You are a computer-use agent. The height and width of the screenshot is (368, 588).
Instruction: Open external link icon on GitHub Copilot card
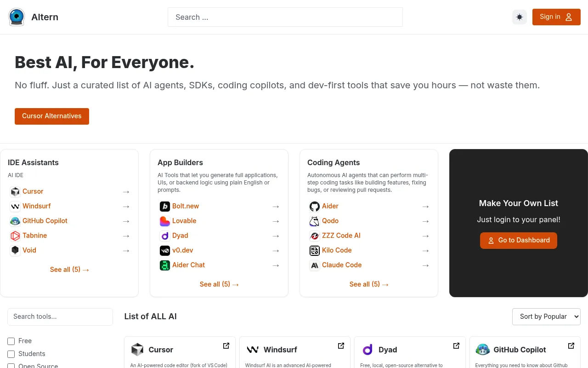pos(571,345)
